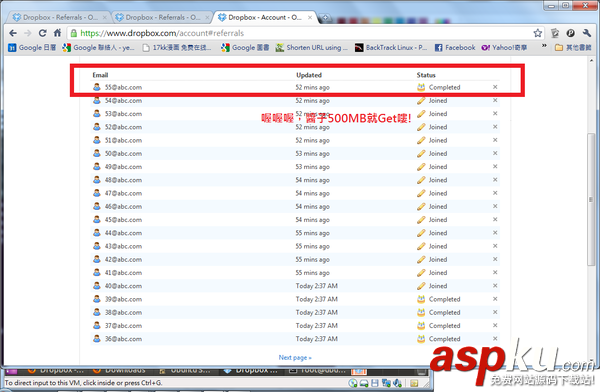Click Joined pencil icon for 54@abc.com
The image size is (600, 392).
[421, 100]
